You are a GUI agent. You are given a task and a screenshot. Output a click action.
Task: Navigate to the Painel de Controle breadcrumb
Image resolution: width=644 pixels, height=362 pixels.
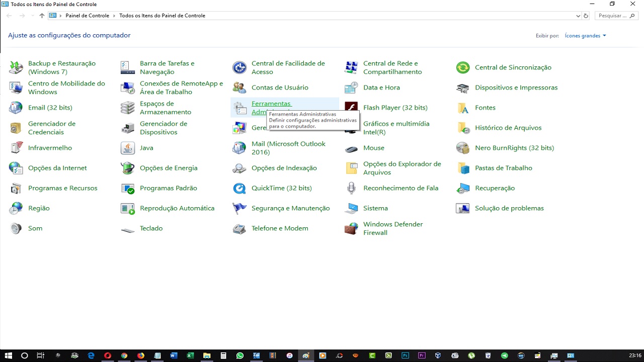pos(88,16)
